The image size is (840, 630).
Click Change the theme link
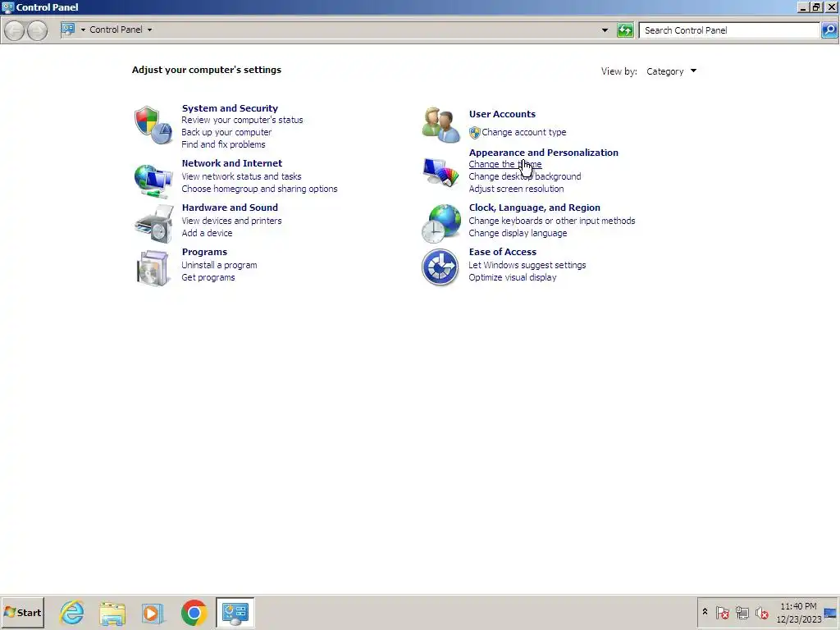(505, 164)
